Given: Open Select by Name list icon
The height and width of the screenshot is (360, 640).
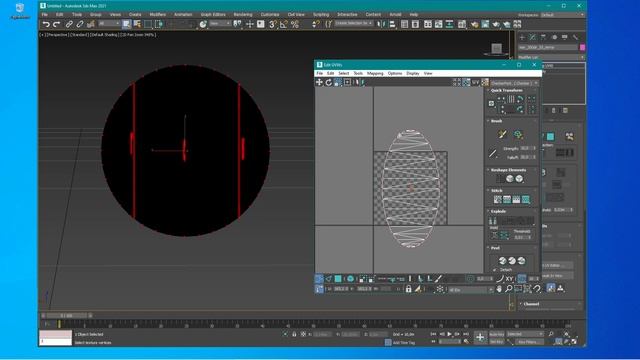Looking at the screenshot, I should tap(137, 24).
